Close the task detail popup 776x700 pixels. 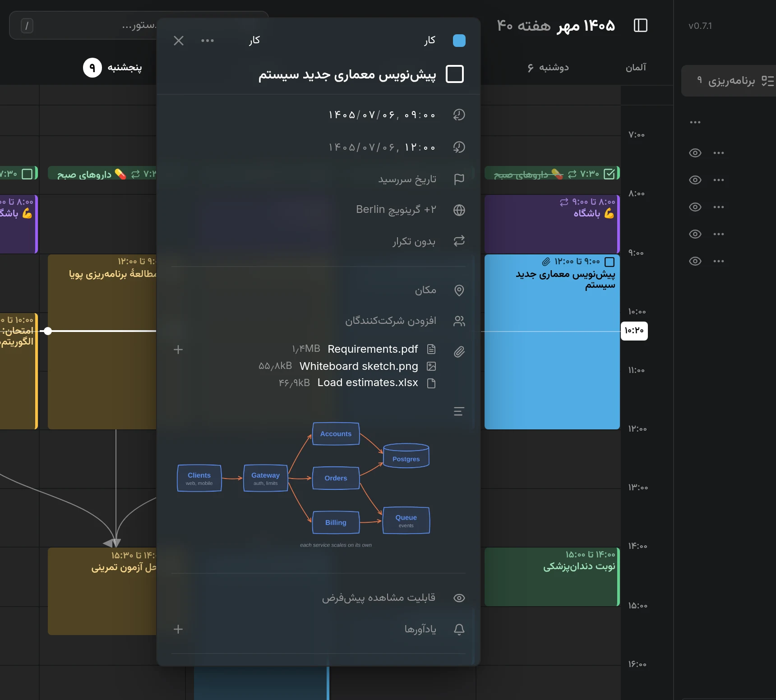(x=179, y=41)
